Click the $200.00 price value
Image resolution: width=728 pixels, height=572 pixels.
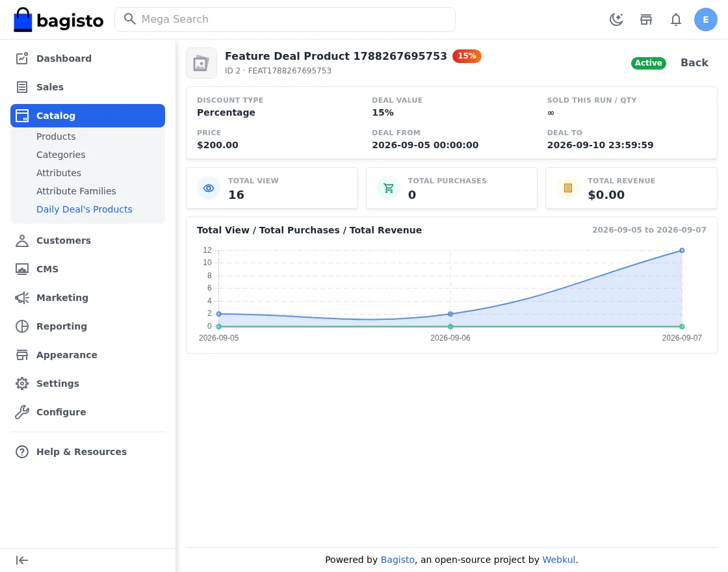tap(217, 145)
